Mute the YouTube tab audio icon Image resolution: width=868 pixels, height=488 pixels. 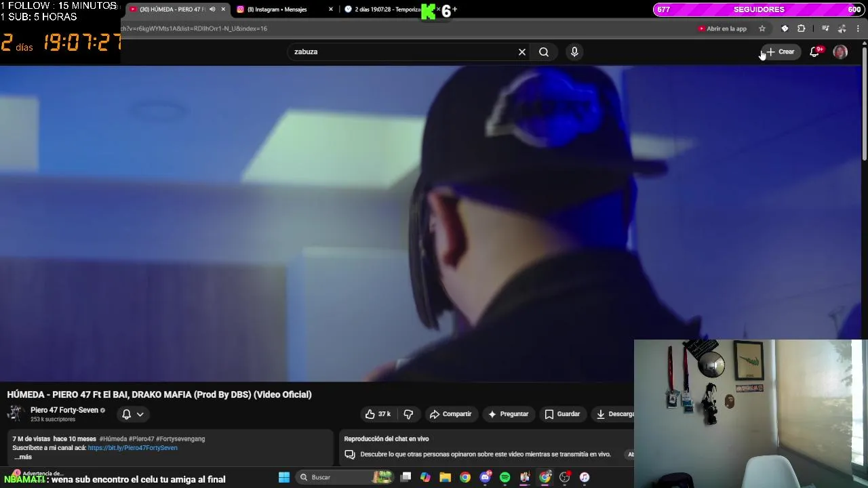(x=212, y=9)
